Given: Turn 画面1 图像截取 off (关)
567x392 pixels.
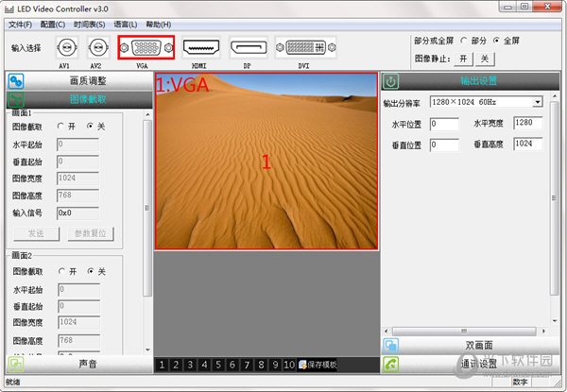Looking at the screenshot, I should click(90, 126).
